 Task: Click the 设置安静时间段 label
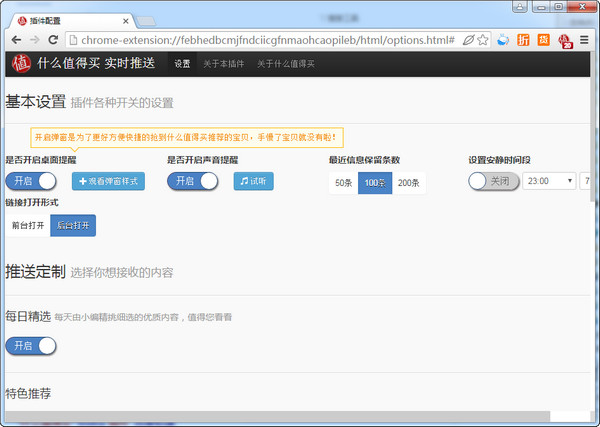(x=499, y=160)
